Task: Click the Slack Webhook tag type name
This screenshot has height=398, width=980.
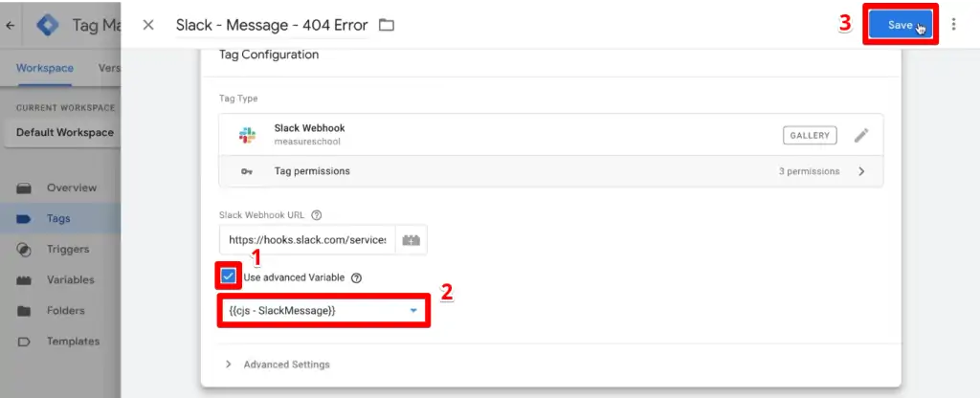Action: [309, 127]
